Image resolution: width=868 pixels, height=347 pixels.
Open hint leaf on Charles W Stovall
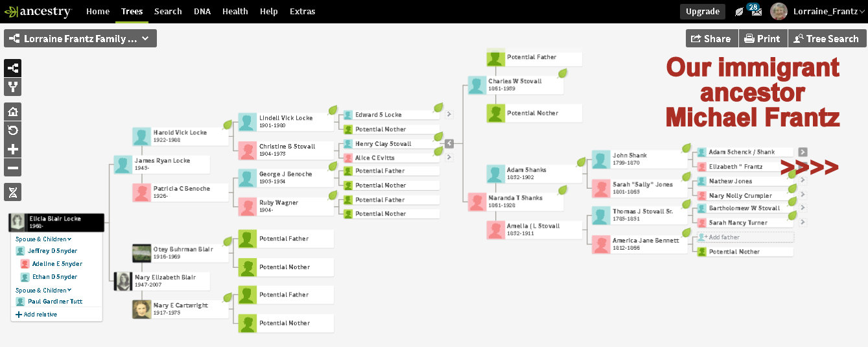[x=563, y=73]
